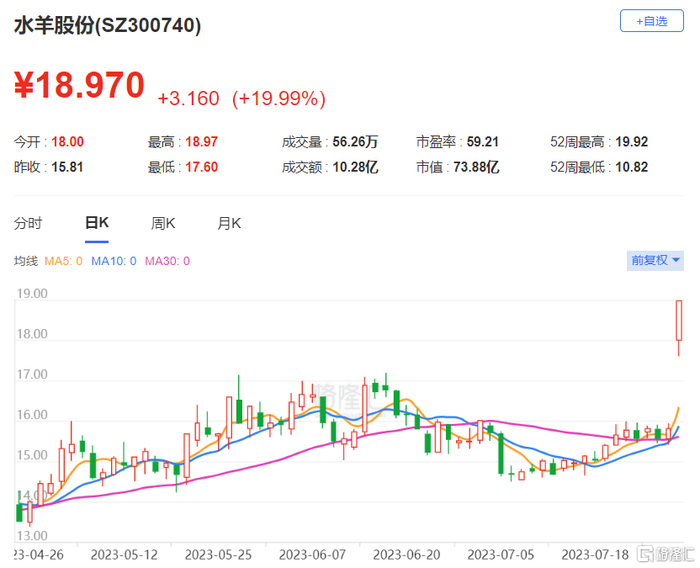Click the 52周最高 19.92 value
Image resolution: width=700 pixels, height=568 pixels.
631,142
